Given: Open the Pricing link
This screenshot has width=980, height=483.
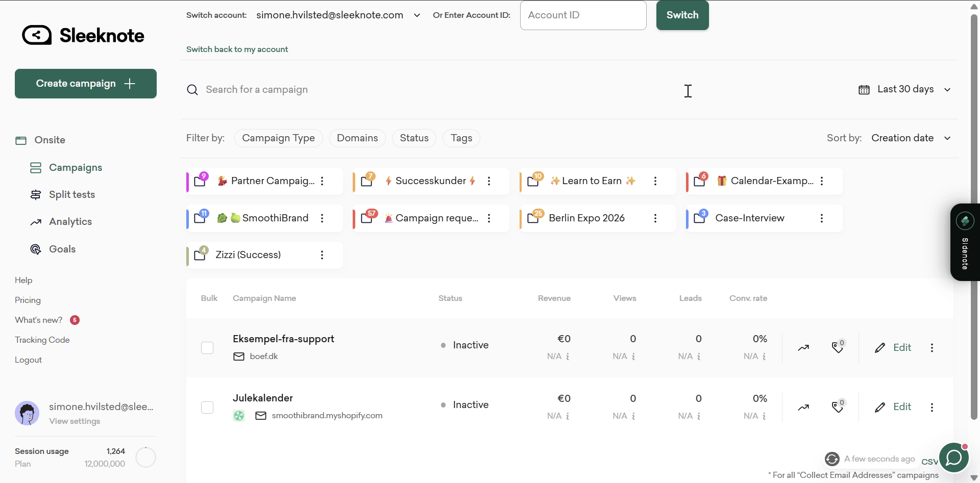Looking at the screenshot, I should click(28, 300).
